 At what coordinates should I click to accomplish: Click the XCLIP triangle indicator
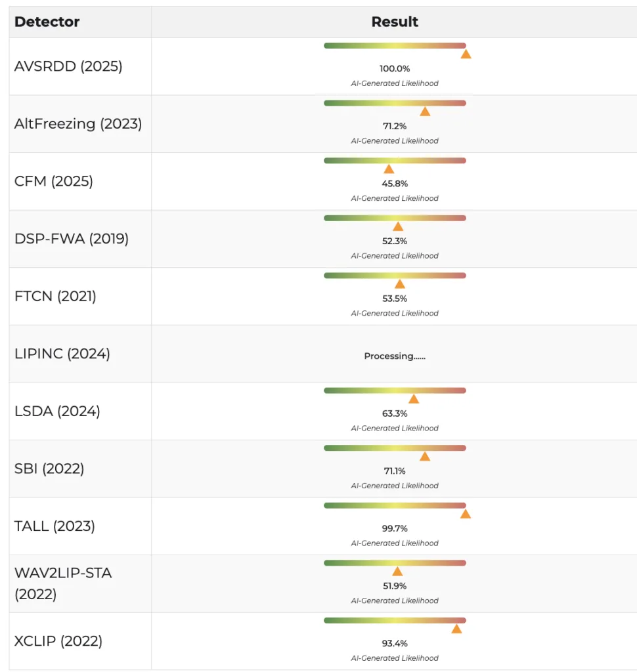point(456,629)
